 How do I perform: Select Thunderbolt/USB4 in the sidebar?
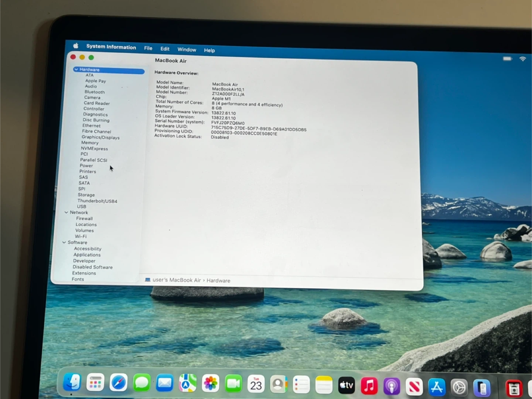(x=97, y=201)
